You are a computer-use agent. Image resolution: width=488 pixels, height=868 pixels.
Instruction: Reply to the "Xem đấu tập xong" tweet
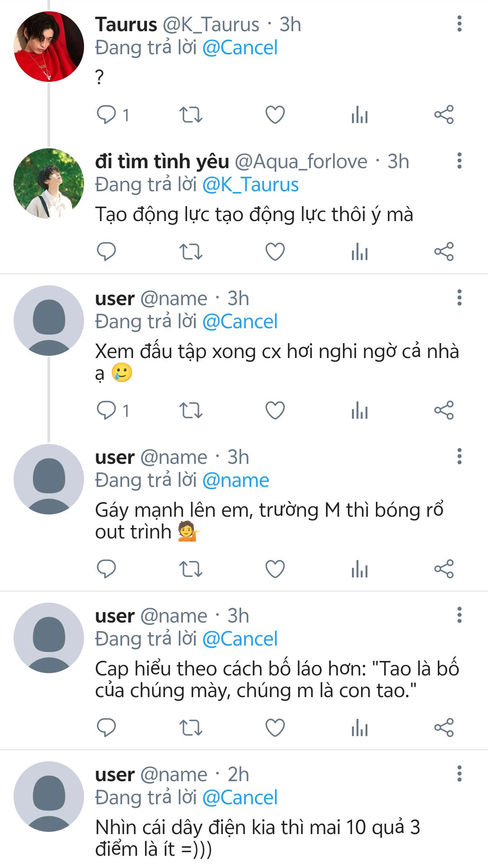107,410
